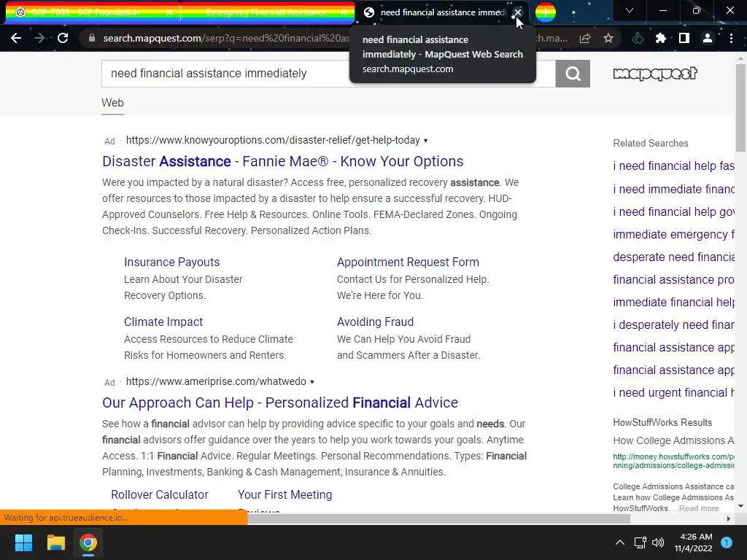This screenshot has height=560, width=747.
Task: Expand the ameriprise.com ad URL dropdown
Action: tap(312, 382)
